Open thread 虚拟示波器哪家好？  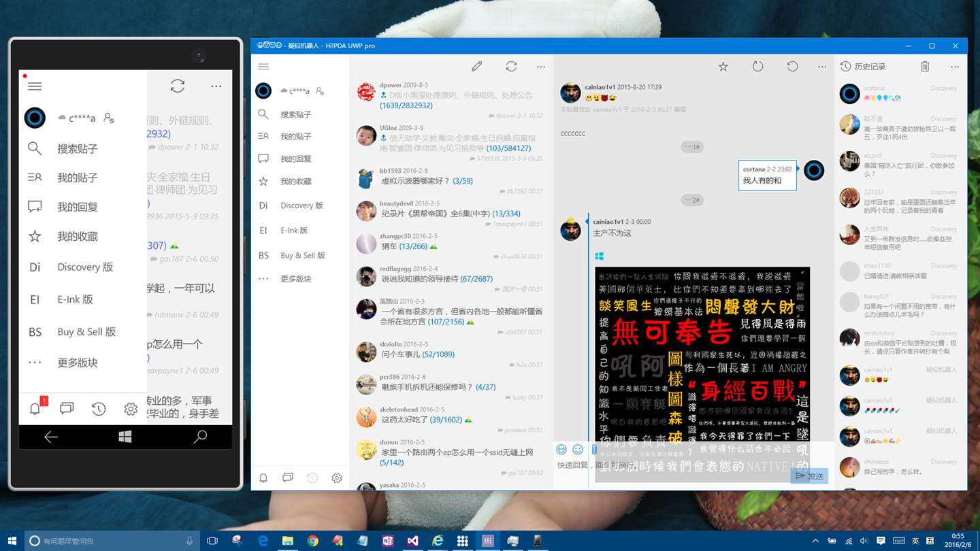(x=415, y=181)
